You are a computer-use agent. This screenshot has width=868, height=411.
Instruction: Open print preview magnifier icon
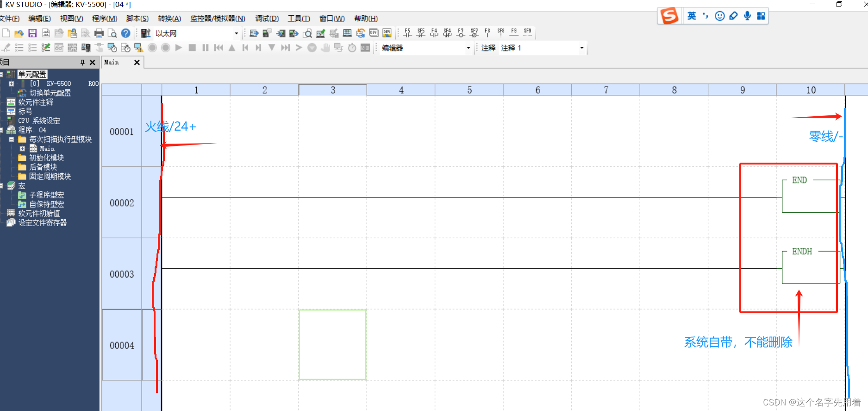tap(112, 33)
